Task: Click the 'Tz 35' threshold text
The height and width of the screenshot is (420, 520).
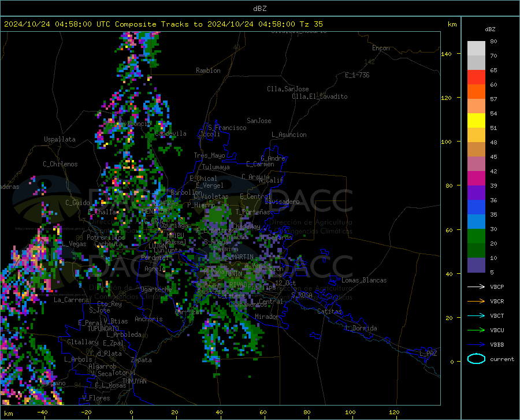Action: click(x=311, y=24)
